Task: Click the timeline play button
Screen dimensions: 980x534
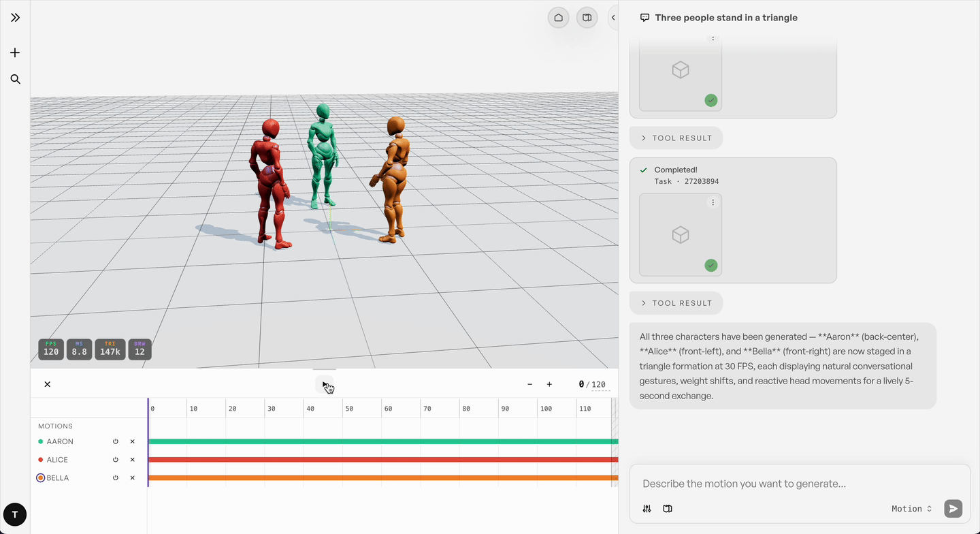Action: (x=325, y=384)
